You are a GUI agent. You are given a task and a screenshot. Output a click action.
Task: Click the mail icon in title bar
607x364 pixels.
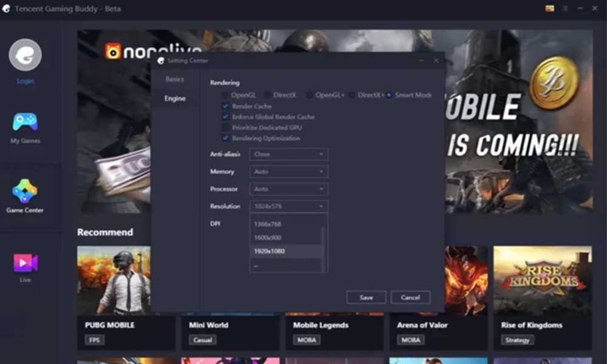550,8
